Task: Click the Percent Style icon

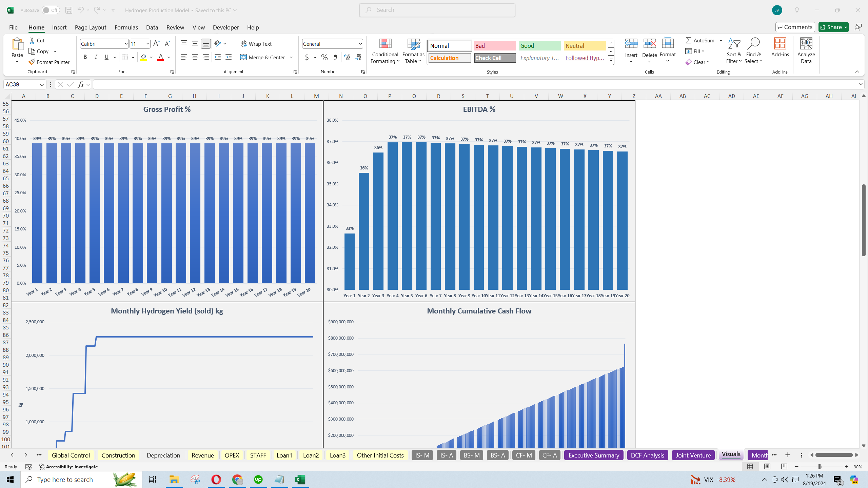Action: 324,57
